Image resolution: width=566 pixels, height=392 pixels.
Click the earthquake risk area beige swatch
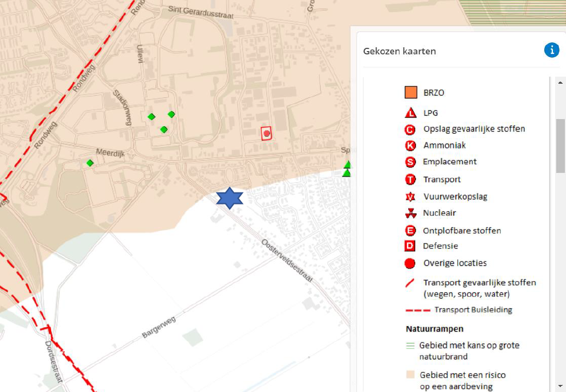point(410,375)
